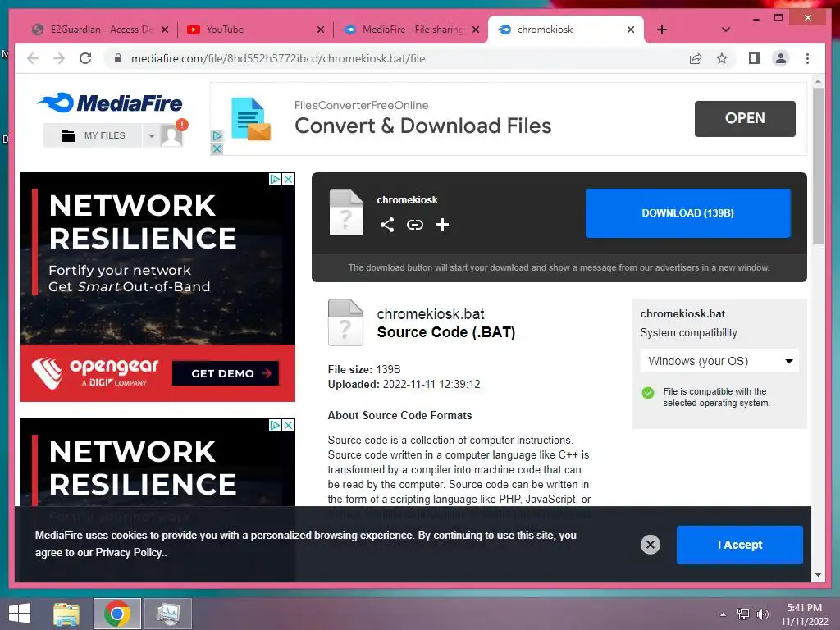Click the plus icon to save file
The image size is (840, 630).
coord(442,225)
